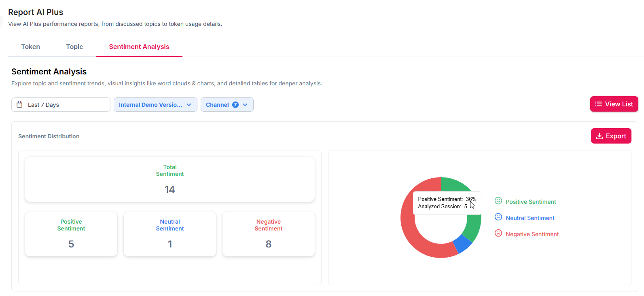This screenshot has width=644, height=296.
Task: Switch to the Topic tab
Action: [x=74, y=47]
